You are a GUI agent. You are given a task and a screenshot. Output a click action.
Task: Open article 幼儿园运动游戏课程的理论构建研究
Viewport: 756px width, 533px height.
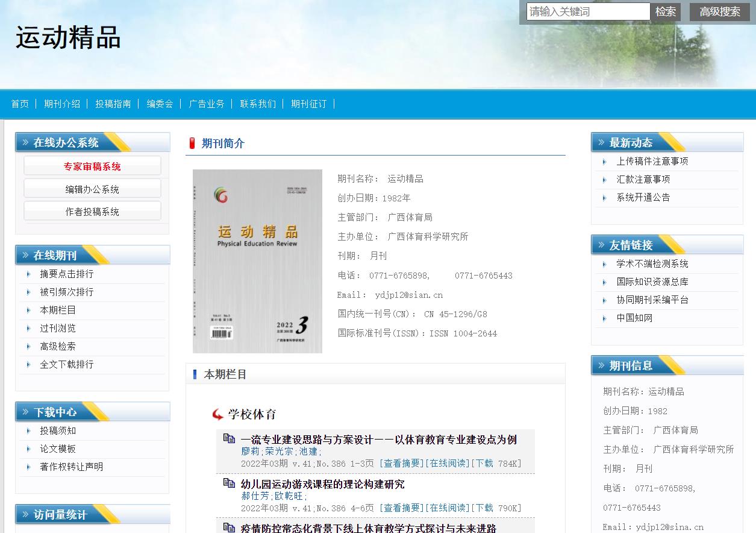tap(322, 484)
